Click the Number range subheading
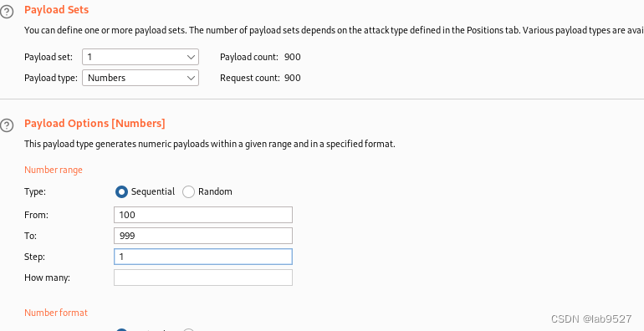Screen dimensions: 644x331 [54, 170]
